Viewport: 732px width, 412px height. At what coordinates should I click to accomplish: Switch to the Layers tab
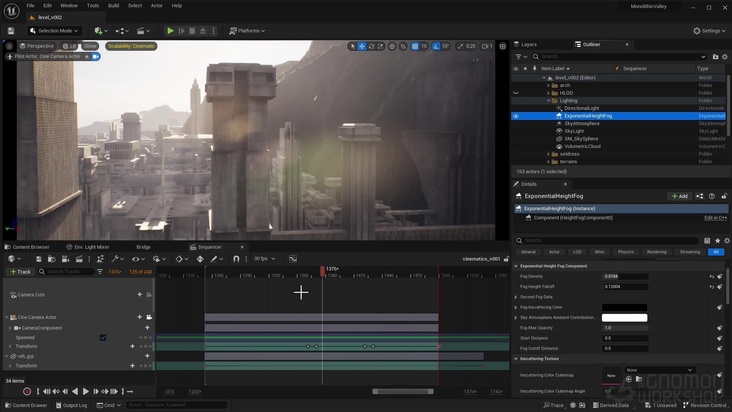[x=526, y=44]
